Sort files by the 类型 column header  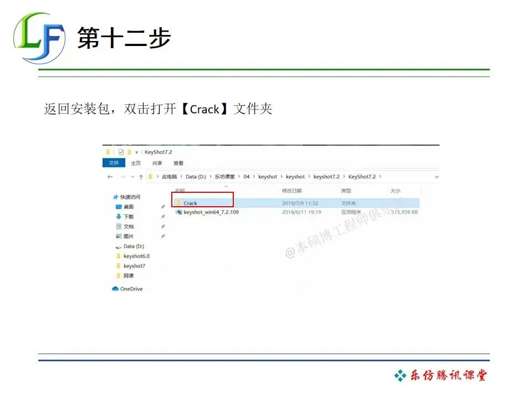point(346,191)
